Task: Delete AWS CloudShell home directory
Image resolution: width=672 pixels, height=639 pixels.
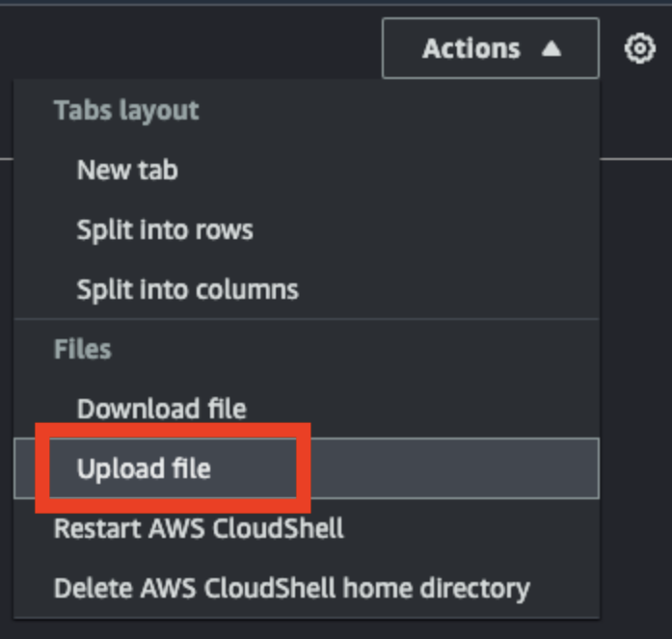Action: point(291,589)
